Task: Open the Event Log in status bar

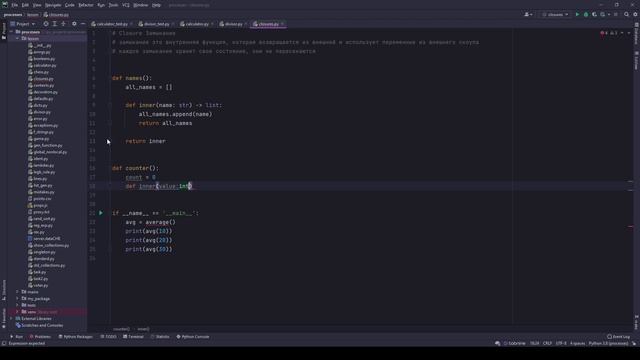Action: [618, 337]
